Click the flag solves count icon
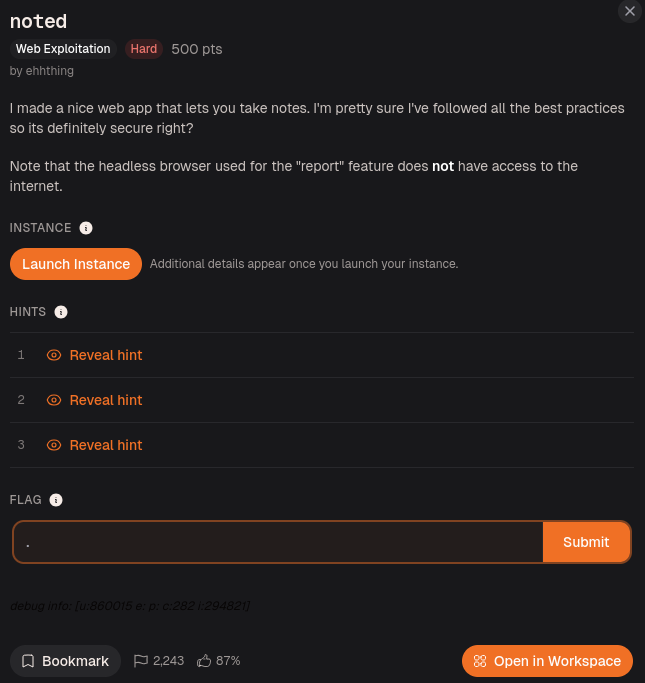645x683 pixels. [141, 661]
